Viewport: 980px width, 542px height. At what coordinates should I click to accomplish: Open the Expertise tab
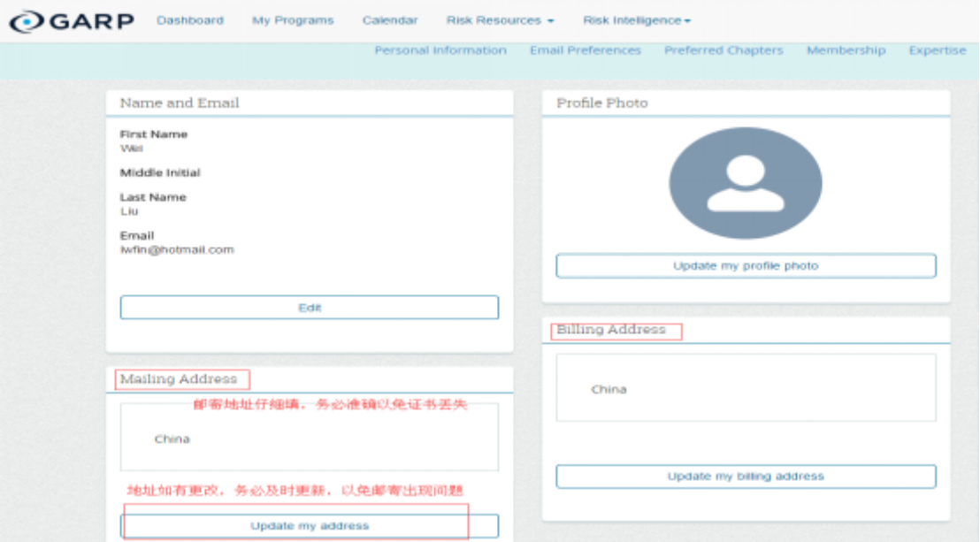coord(938,50)
